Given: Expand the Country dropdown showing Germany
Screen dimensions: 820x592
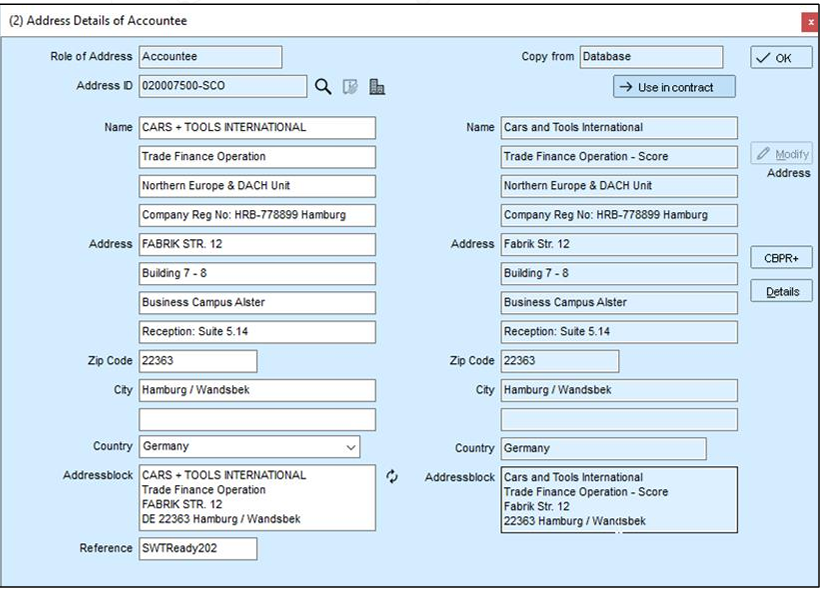Looking at the screenshot, I should [249, 447].
